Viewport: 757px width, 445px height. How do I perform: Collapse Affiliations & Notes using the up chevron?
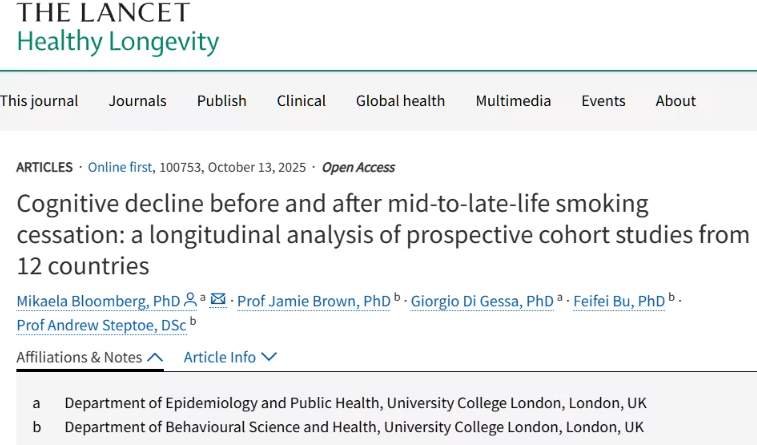click(x=155, y=358)
